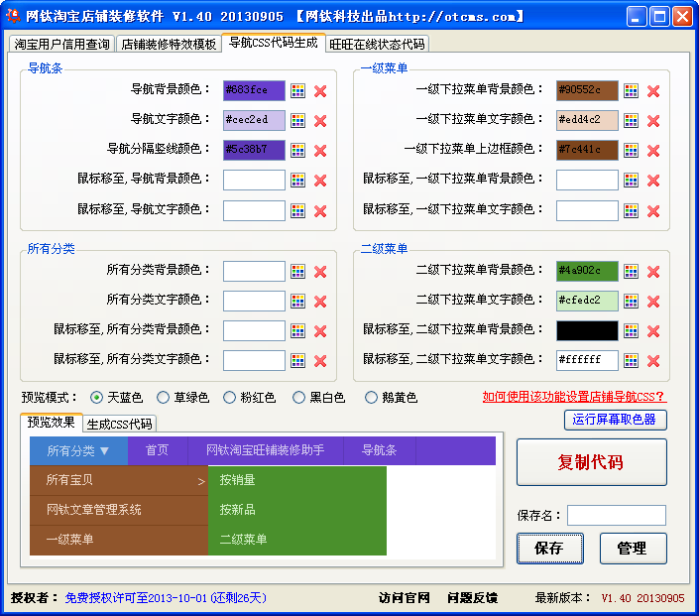Open the 生成CSS代码 tab
Viewport: 699px width, 616px height.
tap(120, 424)
